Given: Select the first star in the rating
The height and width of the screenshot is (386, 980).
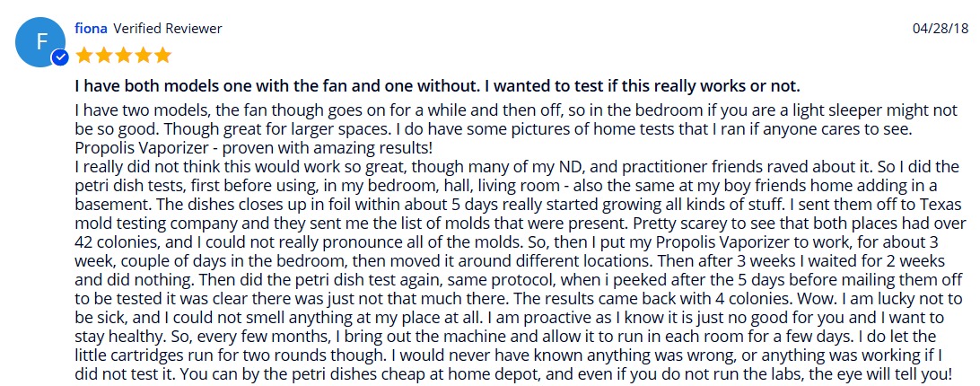Looking at the screenshot, I should coord(83,55).
